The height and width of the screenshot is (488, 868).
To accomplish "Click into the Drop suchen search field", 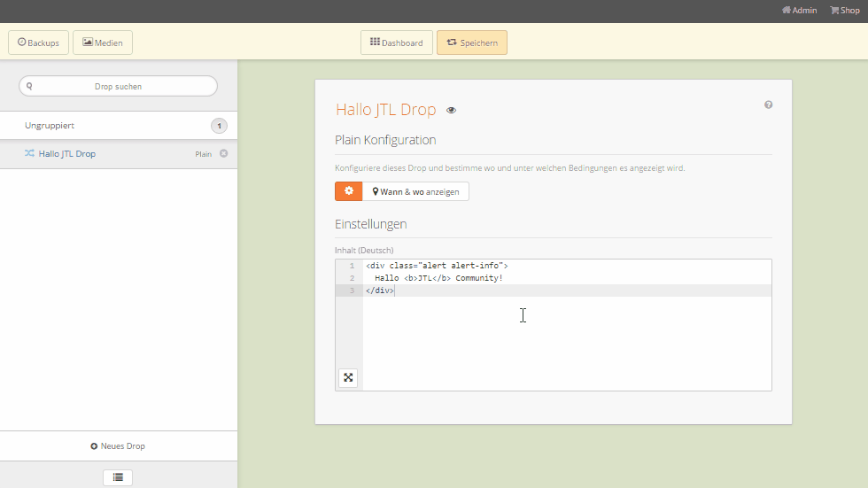I will coord(118,86).
